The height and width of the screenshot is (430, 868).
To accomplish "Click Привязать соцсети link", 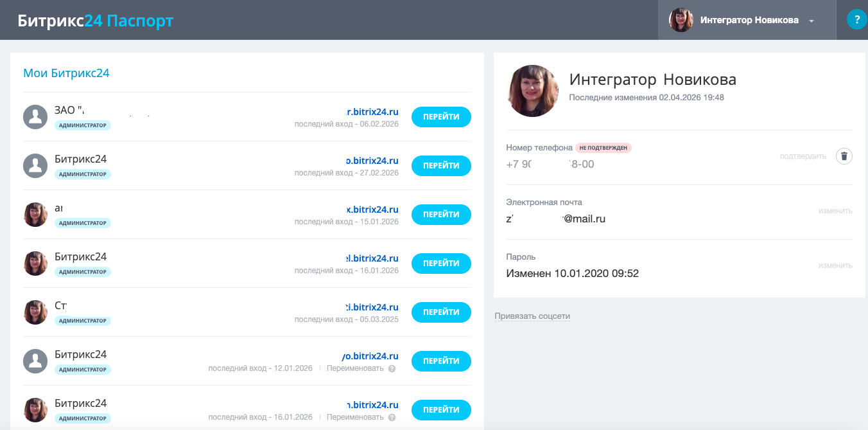I will 532,316.
